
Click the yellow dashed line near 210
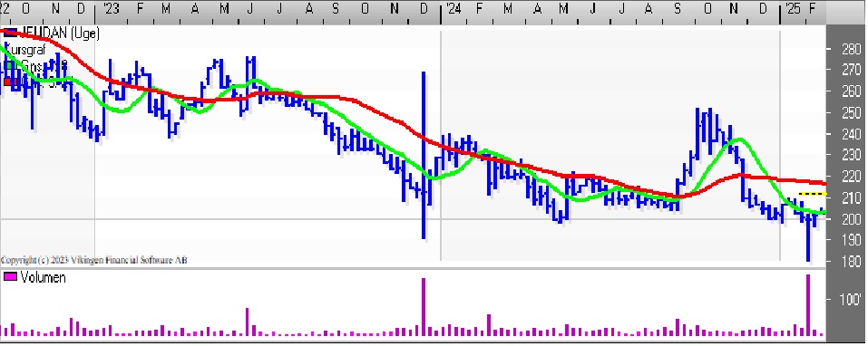point(813,194)
